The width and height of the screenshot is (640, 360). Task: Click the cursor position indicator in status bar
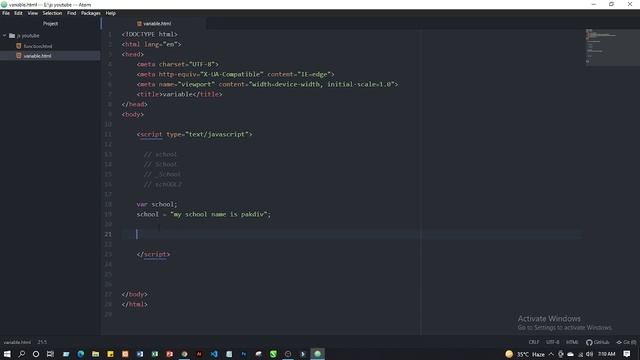point(42,342)
